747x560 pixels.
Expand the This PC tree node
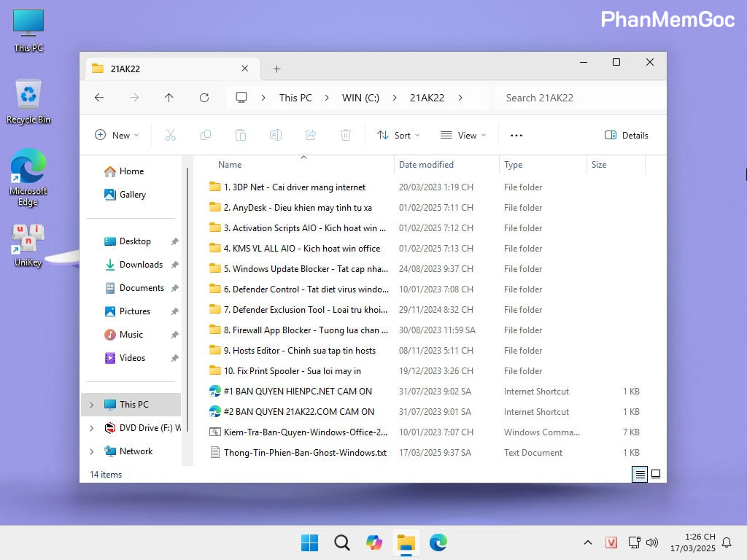coord(91,405)
